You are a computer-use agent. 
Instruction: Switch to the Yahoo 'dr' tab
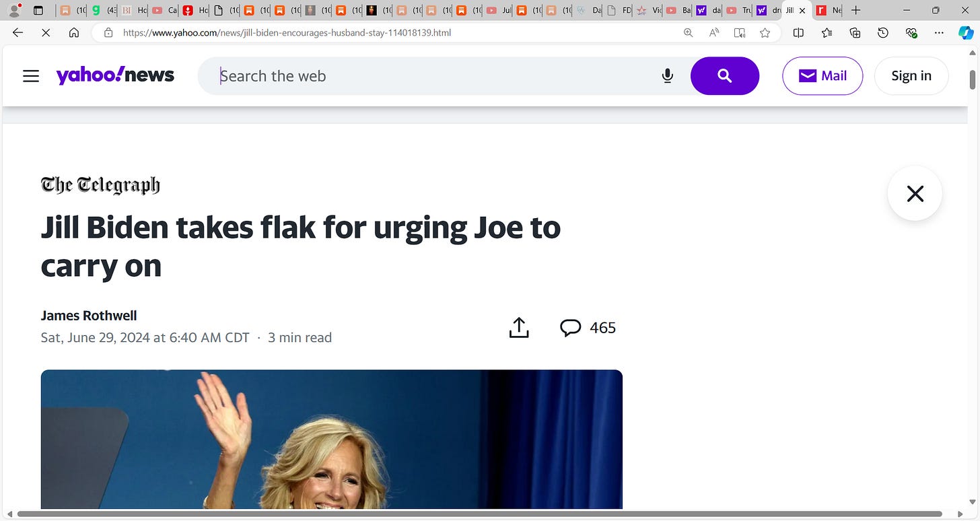[x=769, y=10]
